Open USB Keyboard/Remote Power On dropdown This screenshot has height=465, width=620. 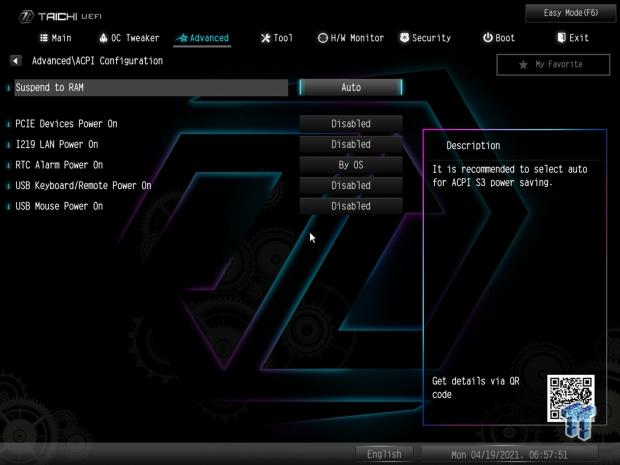[351, 185]
